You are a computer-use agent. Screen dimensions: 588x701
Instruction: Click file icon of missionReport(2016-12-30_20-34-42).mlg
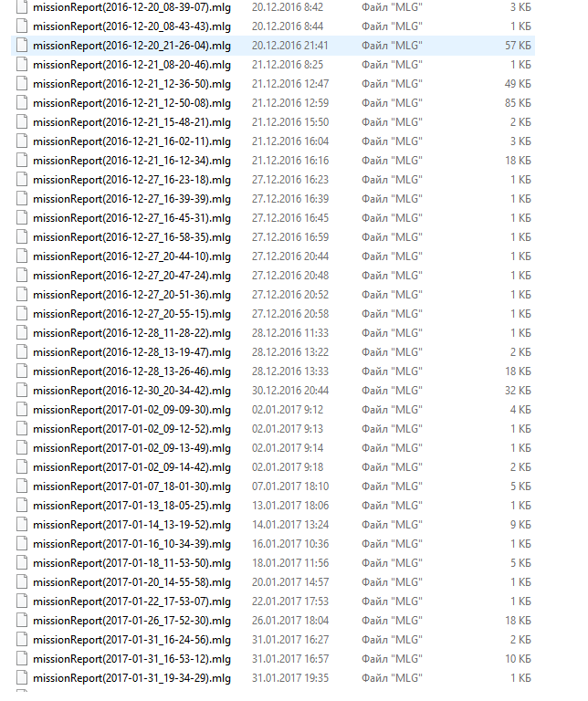pos(22,391)
